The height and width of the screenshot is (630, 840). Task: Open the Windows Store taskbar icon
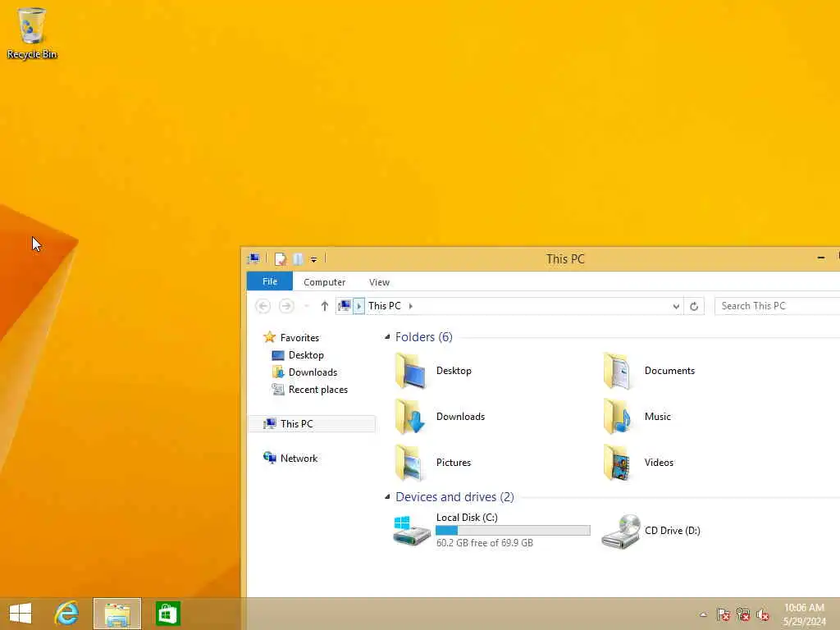pyautogui.click(x=167, y=614)
